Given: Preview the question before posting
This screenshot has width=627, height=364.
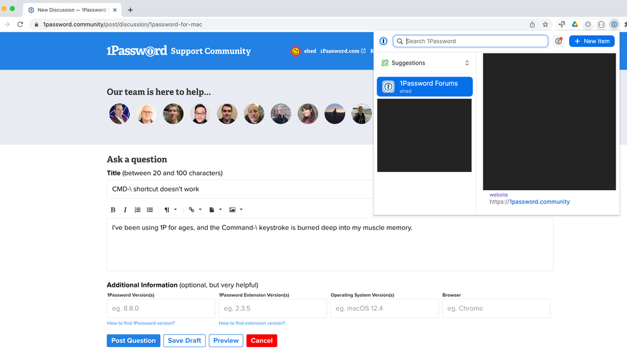Looking at the screenshot, I should pyautogui.click(x=226, y=341).
